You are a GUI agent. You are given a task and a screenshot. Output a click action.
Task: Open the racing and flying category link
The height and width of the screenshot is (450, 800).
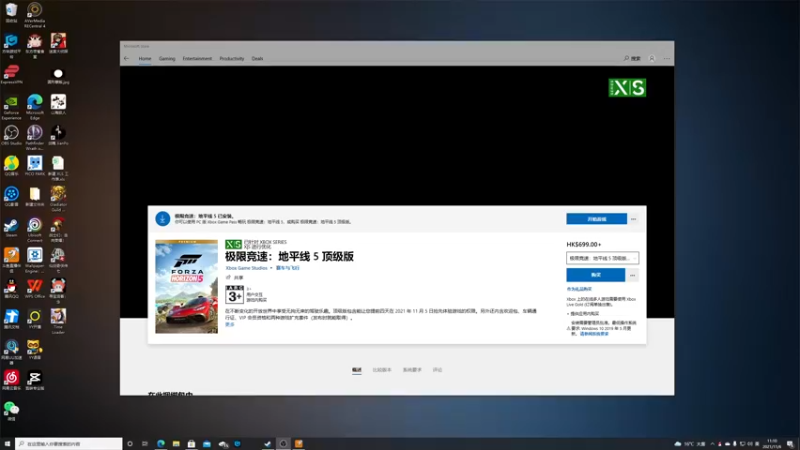point(288,268)
